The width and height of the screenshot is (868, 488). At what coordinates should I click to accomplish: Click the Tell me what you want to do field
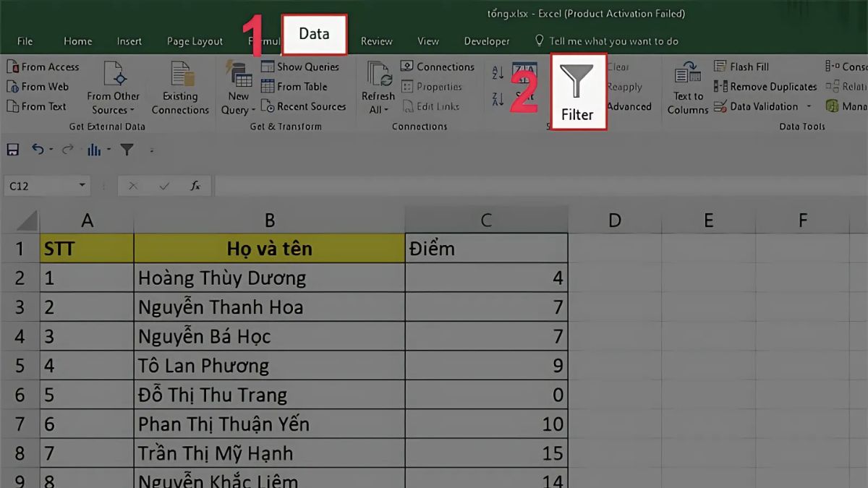(615, 41)
